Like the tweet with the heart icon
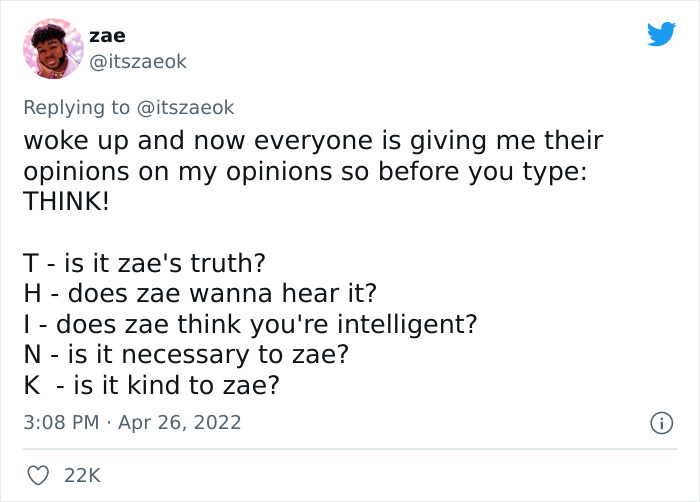Image resolution: width=700 pixels, height=502 pixels. (36, 475)
